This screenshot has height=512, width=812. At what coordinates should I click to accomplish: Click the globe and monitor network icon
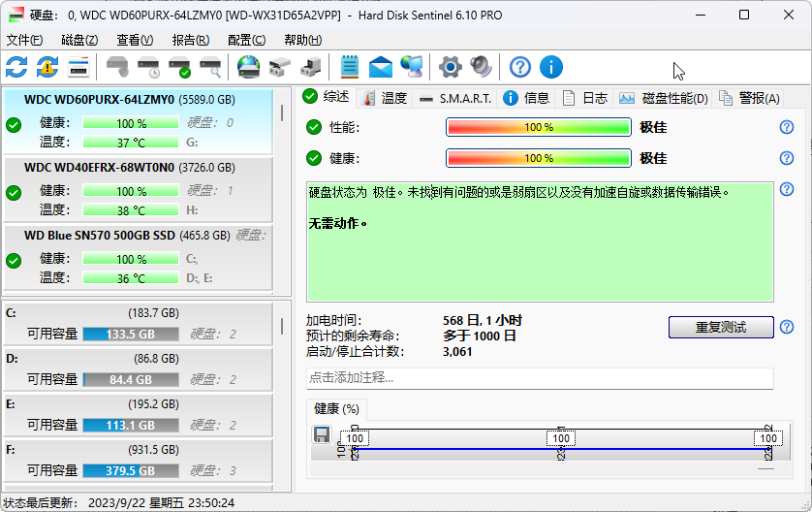tap(412, 67)
